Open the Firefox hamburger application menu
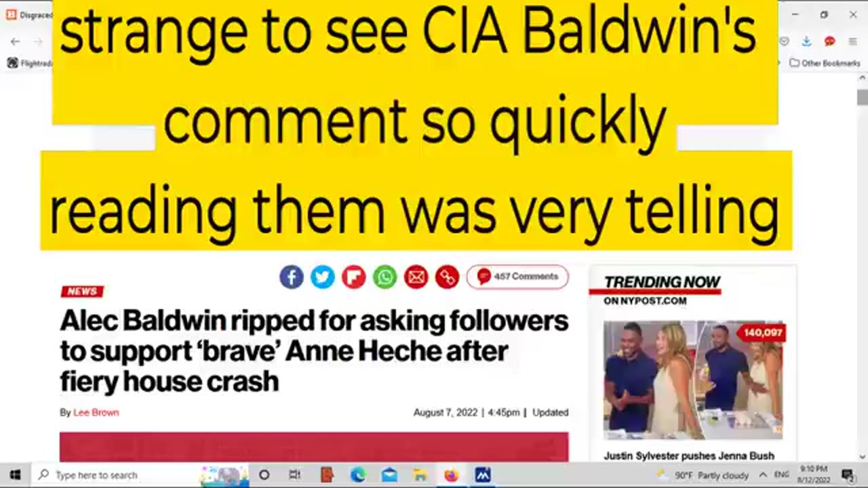 (852, 41)
